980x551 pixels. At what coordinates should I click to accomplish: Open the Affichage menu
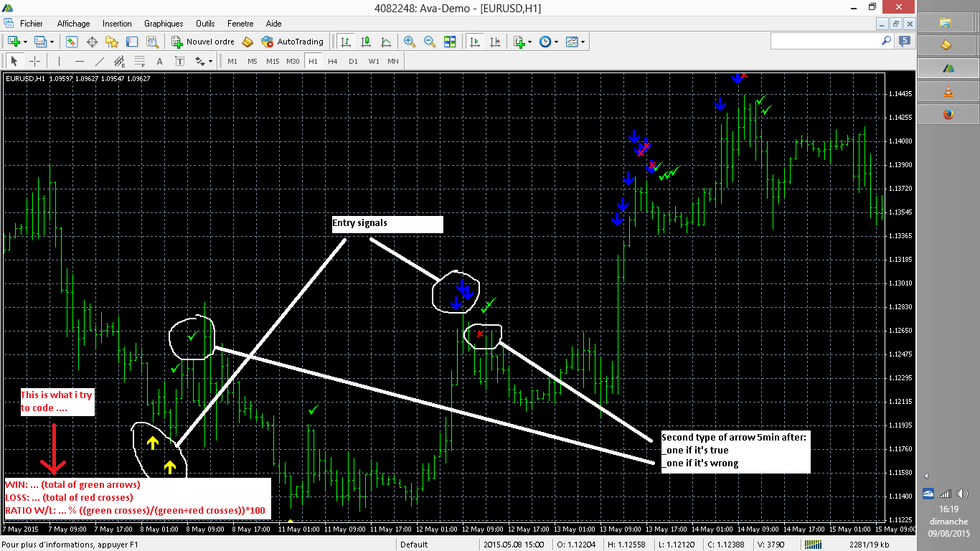73,23
